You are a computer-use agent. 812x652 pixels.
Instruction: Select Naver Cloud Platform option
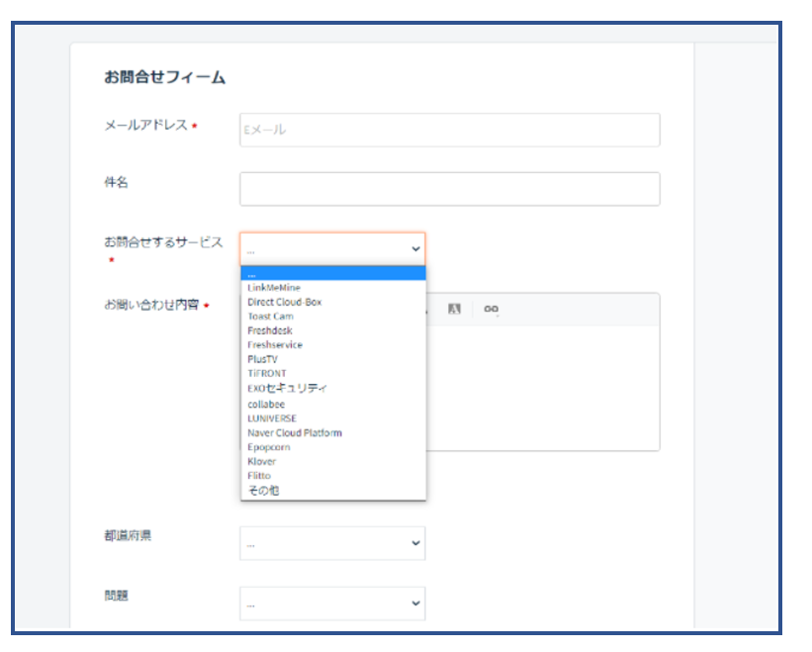[333, 433]
